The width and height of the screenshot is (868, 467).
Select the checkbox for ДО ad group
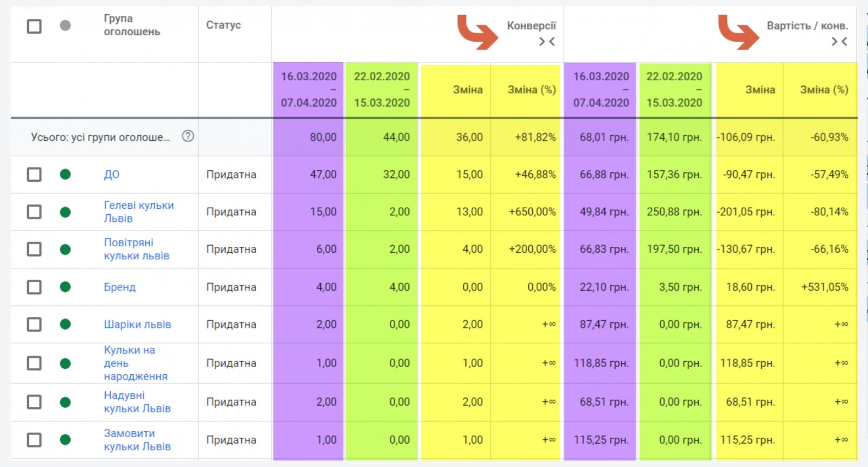[x=34, y=174]
